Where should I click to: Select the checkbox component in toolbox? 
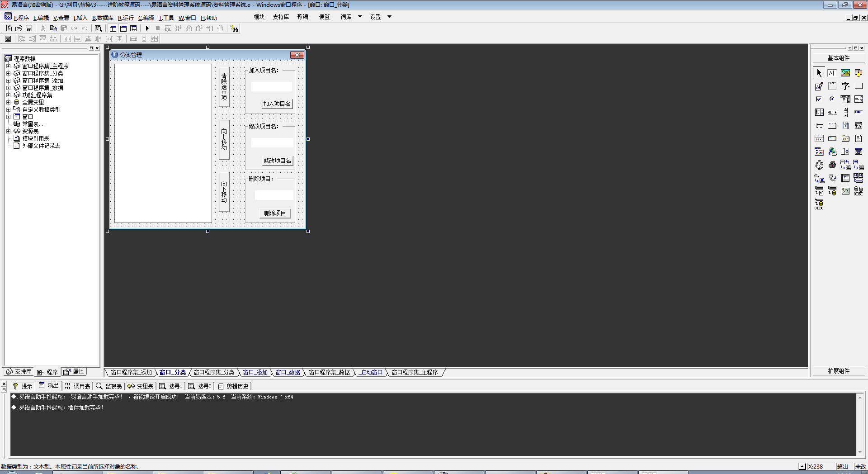pos(819,99)
